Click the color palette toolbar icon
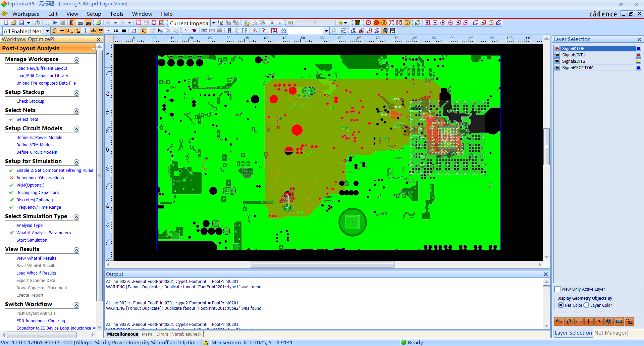 [x=341, y=23]
